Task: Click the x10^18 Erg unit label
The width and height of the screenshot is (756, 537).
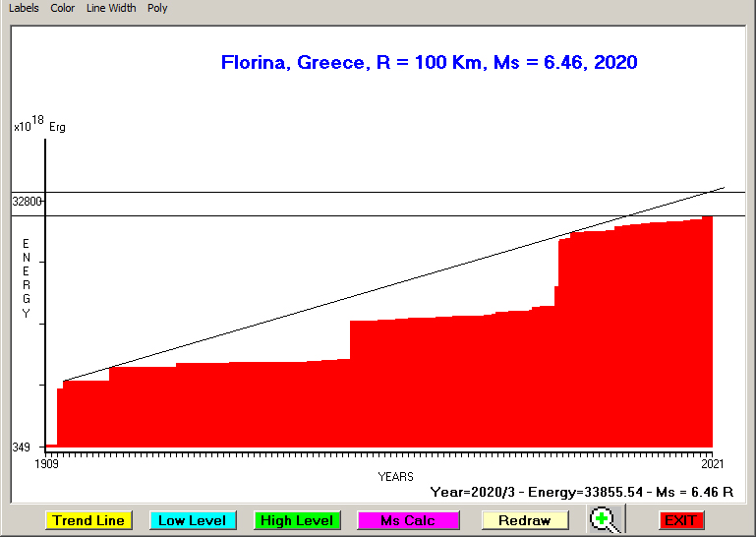Action: click(39, 125)
